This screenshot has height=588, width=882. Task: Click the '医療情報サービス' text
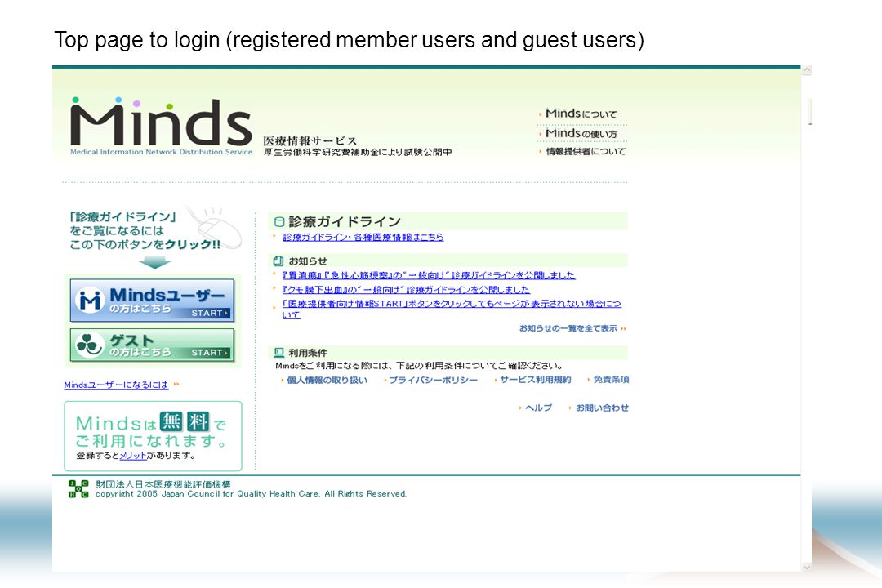click(310, 140)
